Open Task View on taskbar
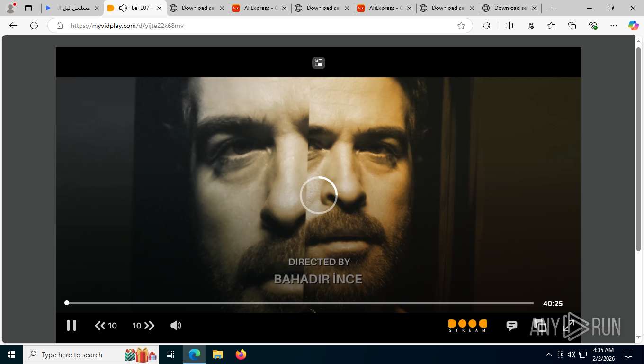Viewport: 644px width, 364px height. pyautogui.click(x=170, y=355)
